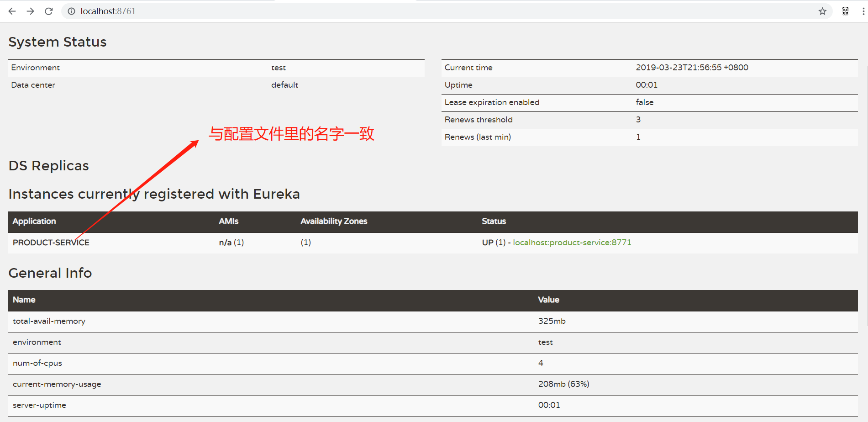Select the Availability Zones column header
This screenshot has height=422, width=868.
[334, 222]
